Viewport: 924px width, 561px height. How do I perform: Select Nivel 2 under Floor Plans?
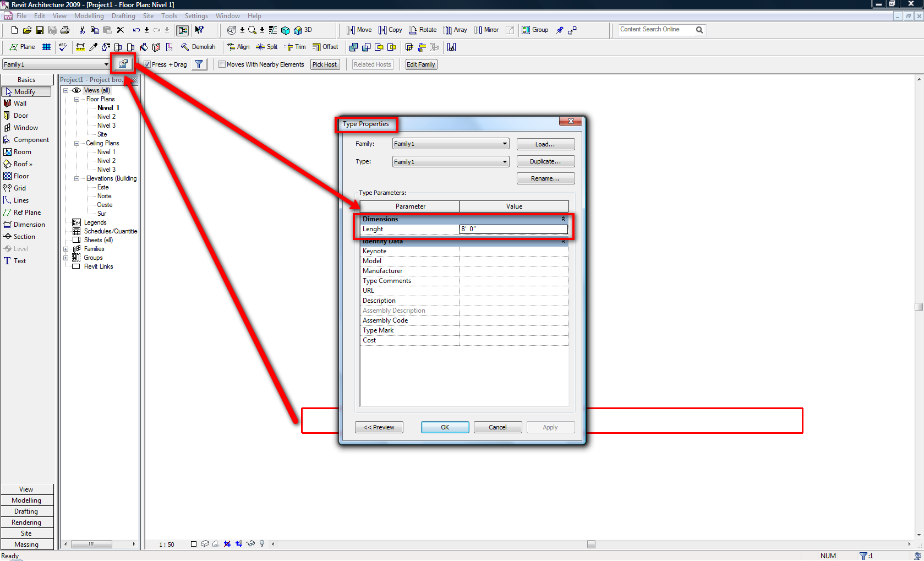click(107, 117)
